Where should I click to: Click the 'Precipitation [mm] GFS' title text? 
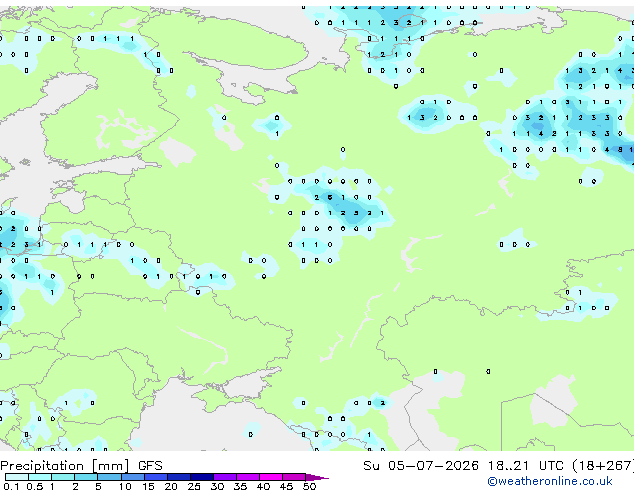[81, 466]
